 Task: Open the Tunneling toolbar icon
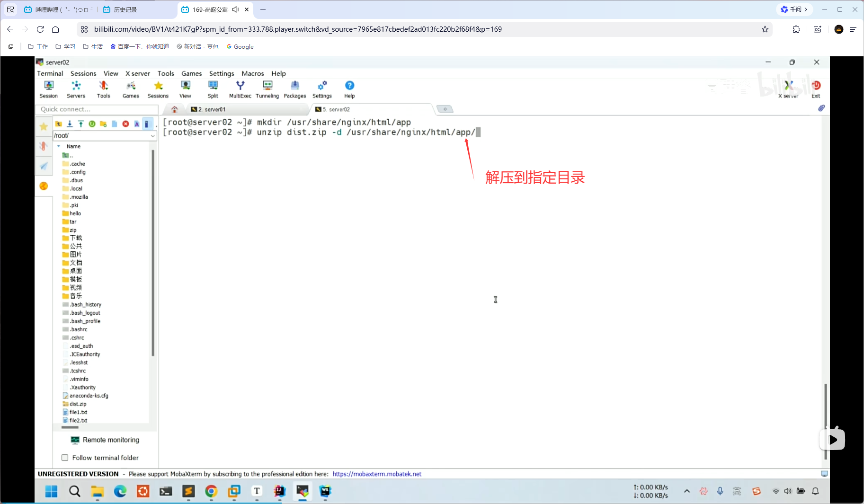point(267,89)
